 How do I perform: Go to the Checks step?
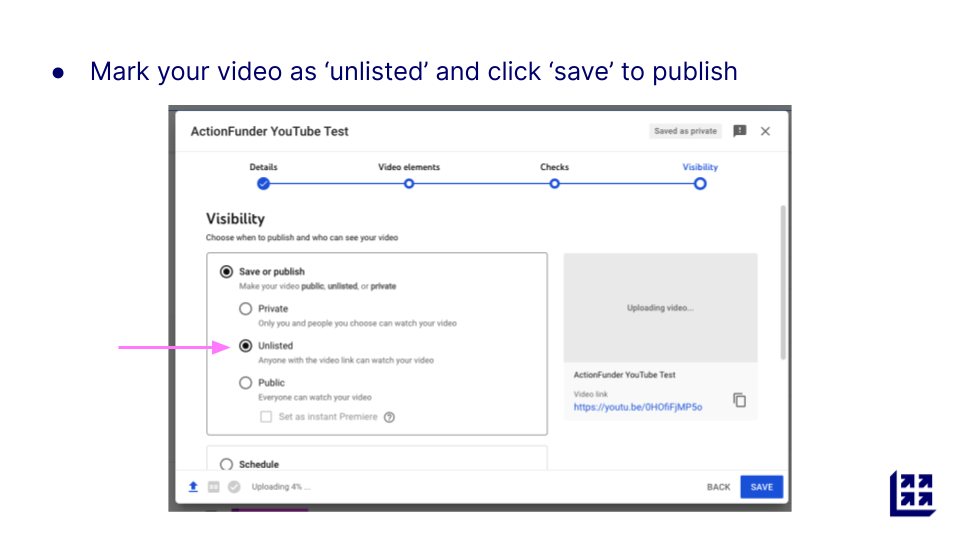coord(555,183)
